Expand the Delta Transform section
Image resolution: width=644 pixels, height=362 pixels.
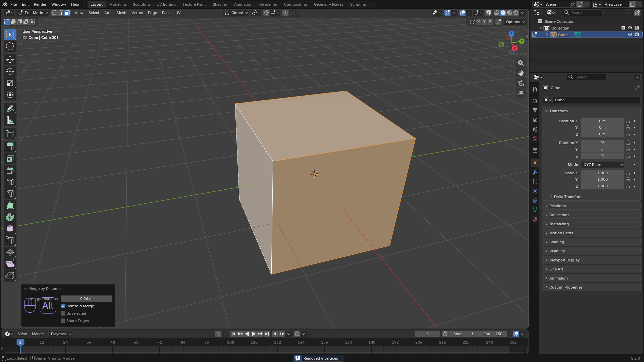pos(568,197)
